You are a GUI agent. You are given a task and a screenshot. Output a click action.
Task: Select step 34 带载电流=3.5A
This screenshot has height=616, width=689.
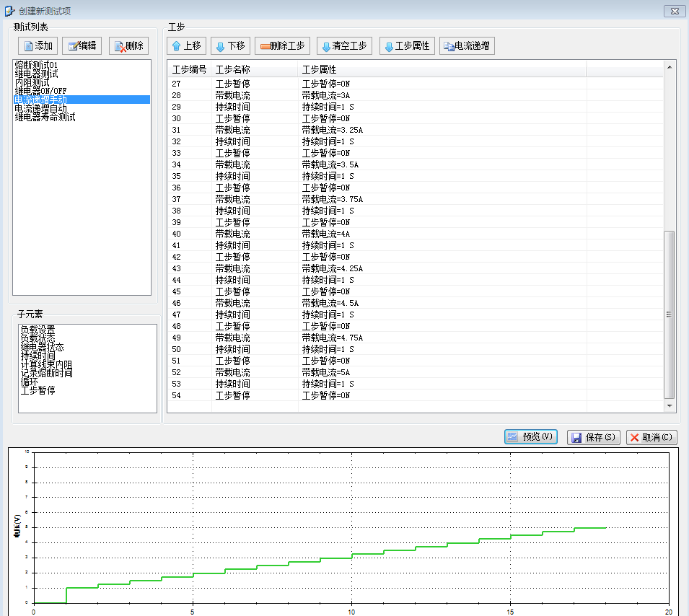tap(416, 164)
